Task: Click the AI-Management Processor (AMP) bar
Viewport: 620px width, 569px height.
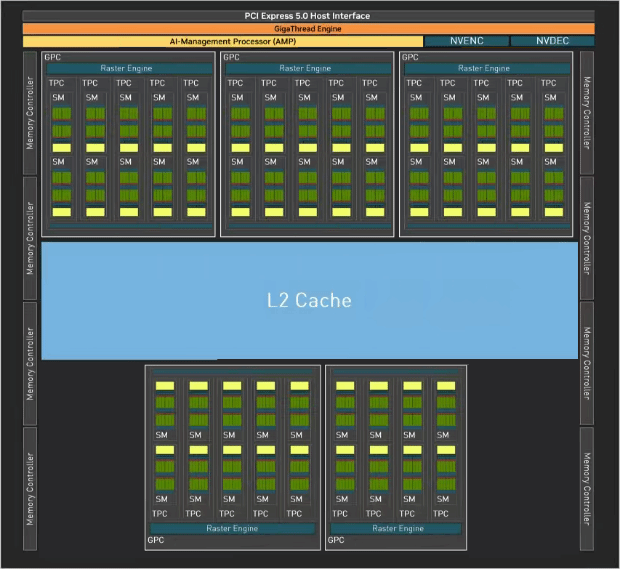Action: pyautogui.click(x=223, y=41)
